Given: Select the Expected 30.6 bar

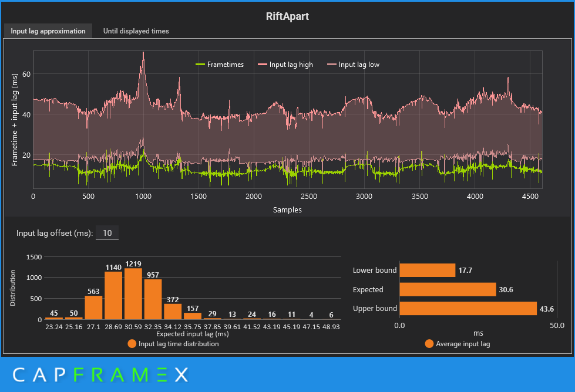Looking at the screenshot, I should [448, 289].
